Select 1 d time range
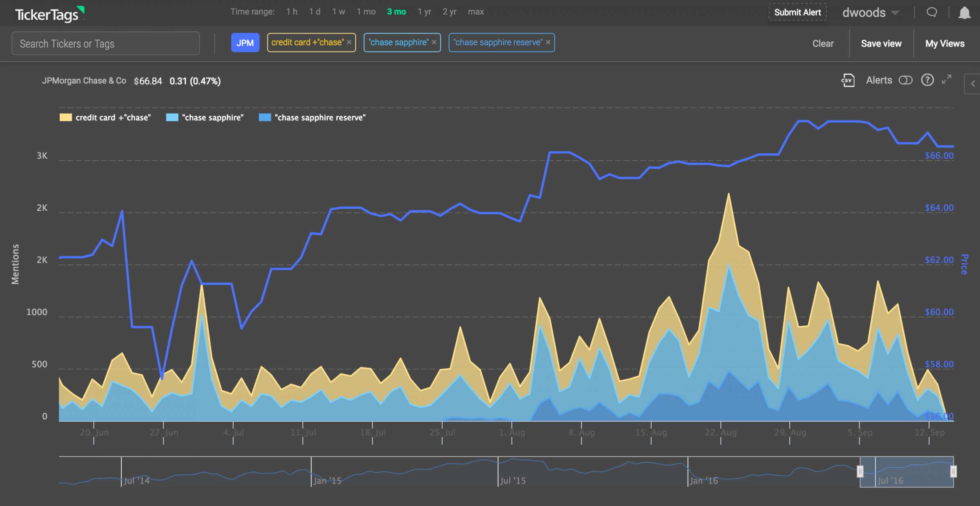The image size is (980, 506). (x=314, y=12)
